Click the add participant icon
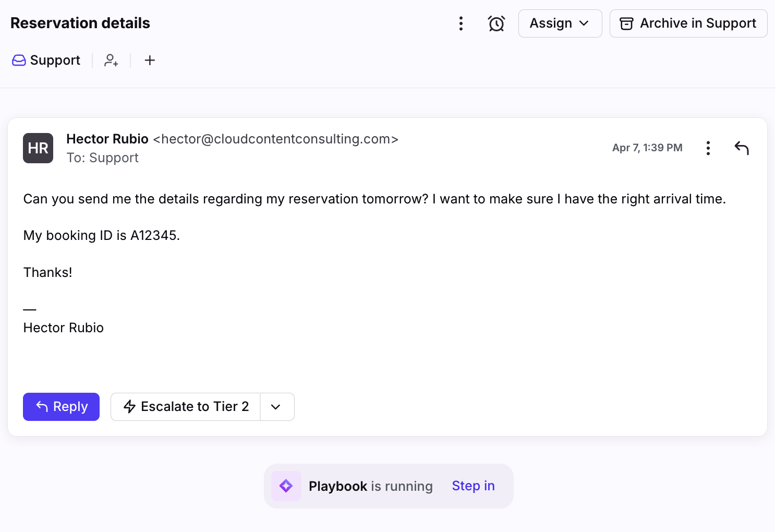This screenshot has width=775, height=532. click(x=111, y=61)
